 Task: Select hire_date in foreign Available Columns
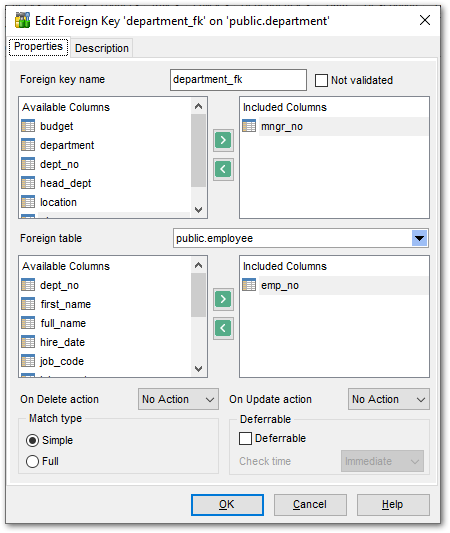[63, 342]
